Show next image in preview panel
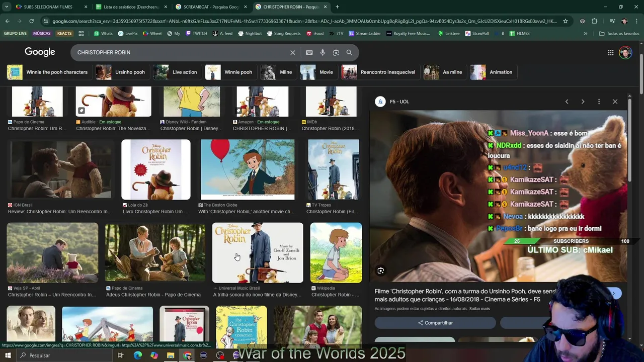 click(583, 102)
